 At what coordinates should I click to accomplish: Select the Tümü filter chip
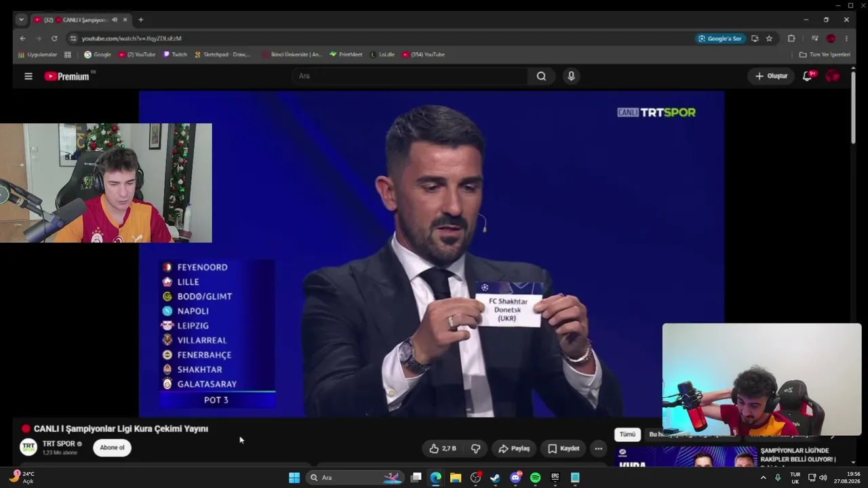627,434
